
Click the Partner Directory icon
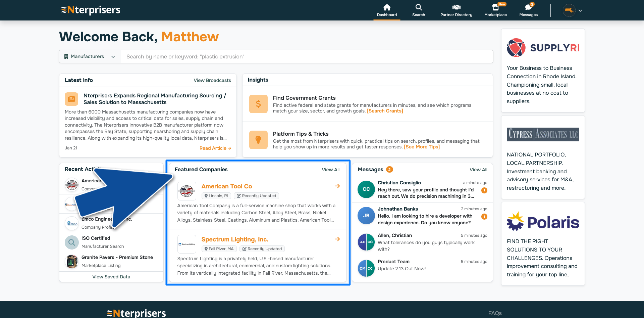pos(456,7)
